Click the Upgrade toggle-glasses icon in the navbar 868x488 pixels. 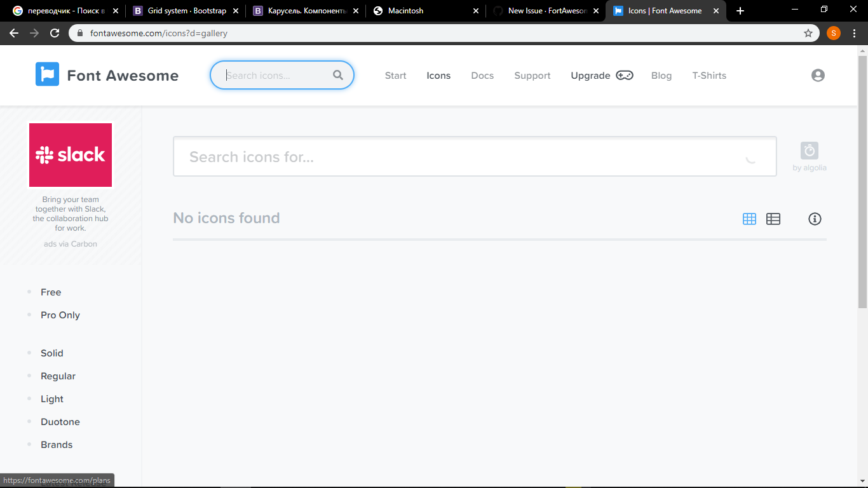click(624, 75)
